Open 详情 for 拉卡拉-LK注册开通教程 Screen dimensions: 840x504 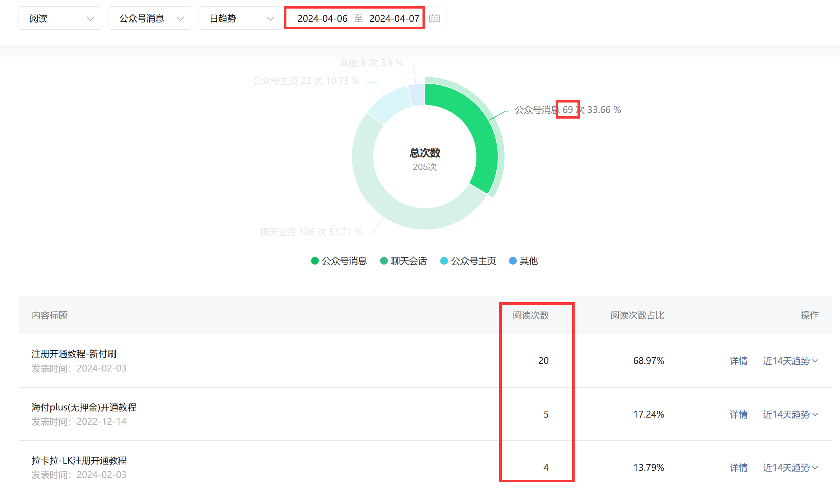[x=738, y=468]
